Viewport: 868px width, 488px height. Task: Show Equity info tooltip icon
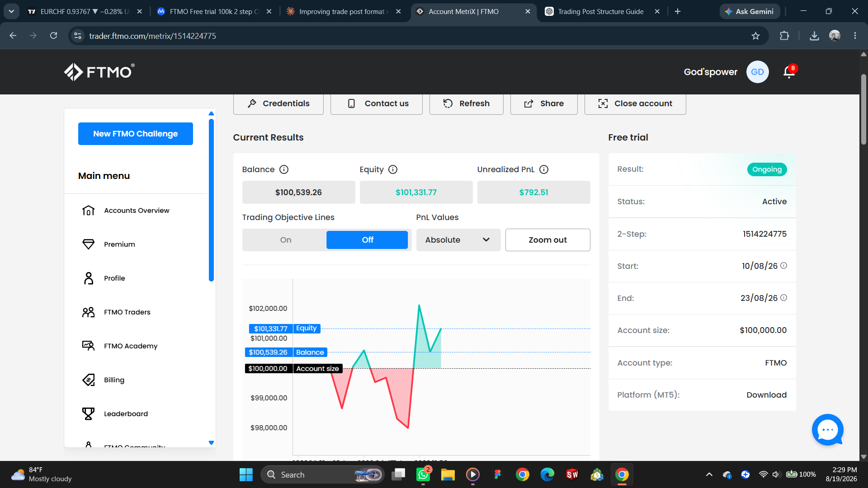point(393,169)
